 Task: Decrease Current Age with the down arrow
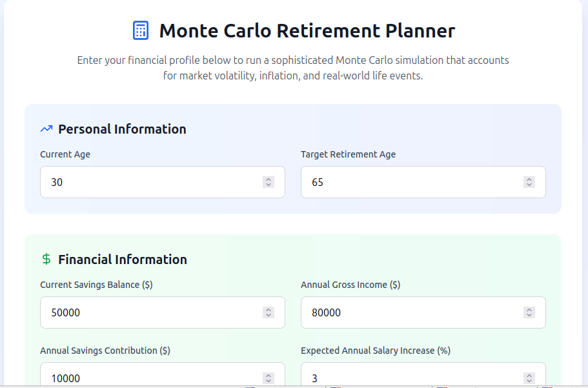(269, 185)
